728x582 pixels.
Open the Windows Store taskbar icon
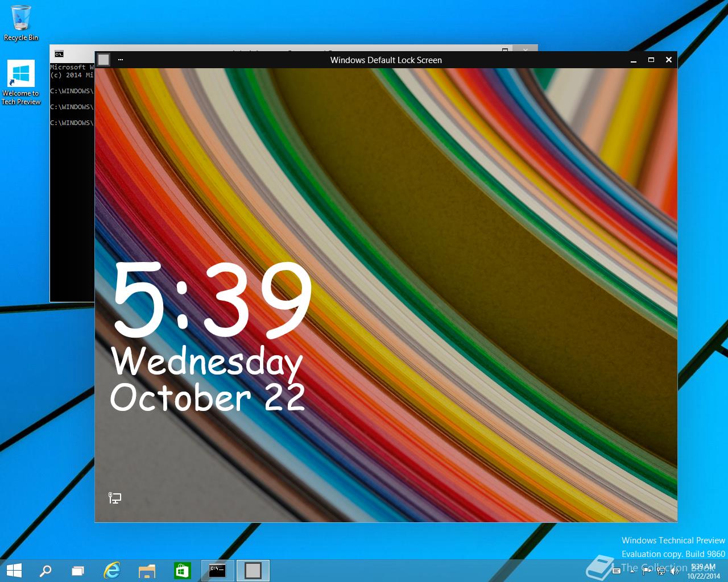[182, 570]
